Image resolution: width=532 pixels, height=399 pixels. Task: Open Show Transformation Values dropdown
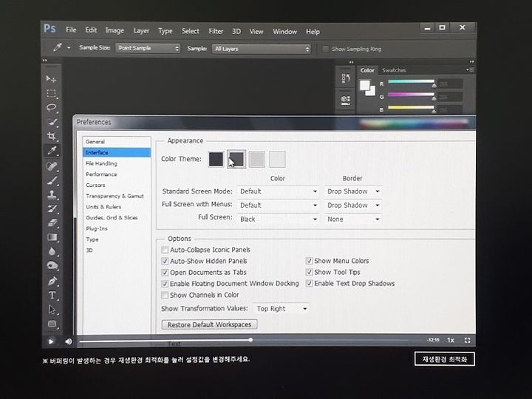[281, 309]
